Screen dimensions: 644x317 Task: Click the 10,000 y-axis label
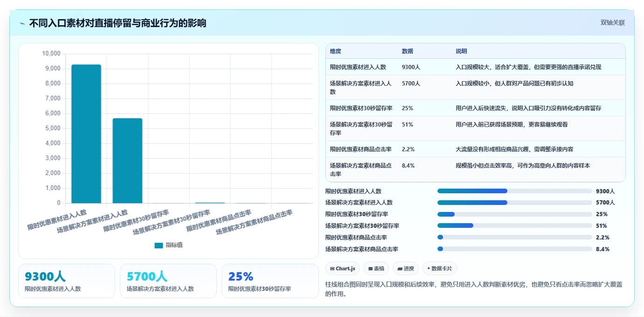[51, 54]
